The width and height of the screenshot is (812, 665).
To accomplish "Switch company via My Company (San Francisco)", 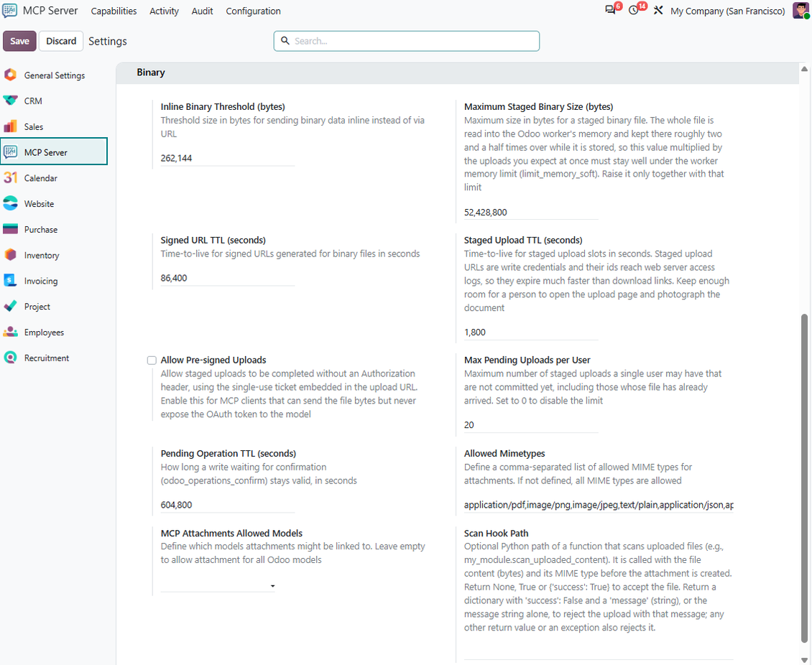I will [728, 11].
